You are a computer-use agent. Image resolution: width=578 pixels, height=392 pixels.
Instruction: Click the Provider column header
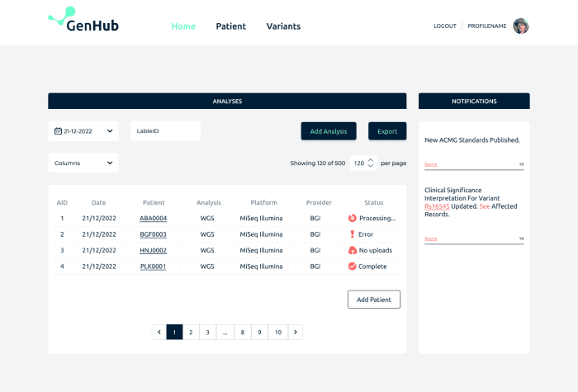pos(319,203)
